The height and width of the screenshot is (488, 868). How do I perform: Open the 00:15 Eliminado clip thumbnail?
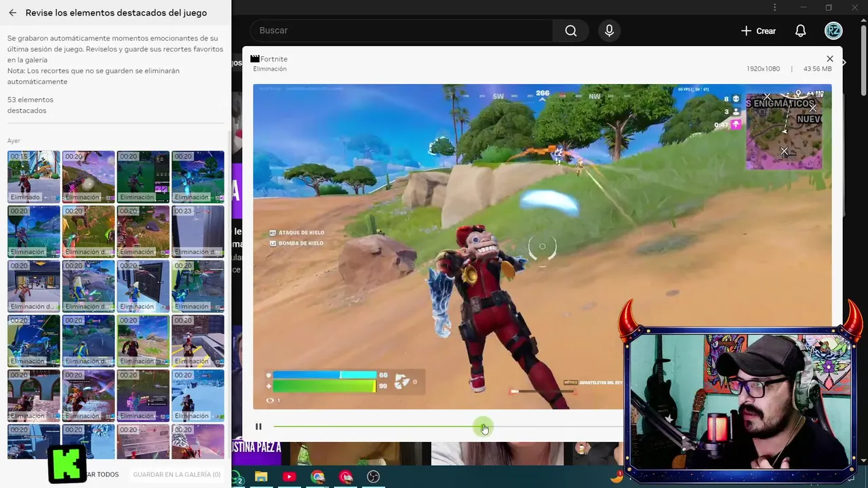point(34,176)
